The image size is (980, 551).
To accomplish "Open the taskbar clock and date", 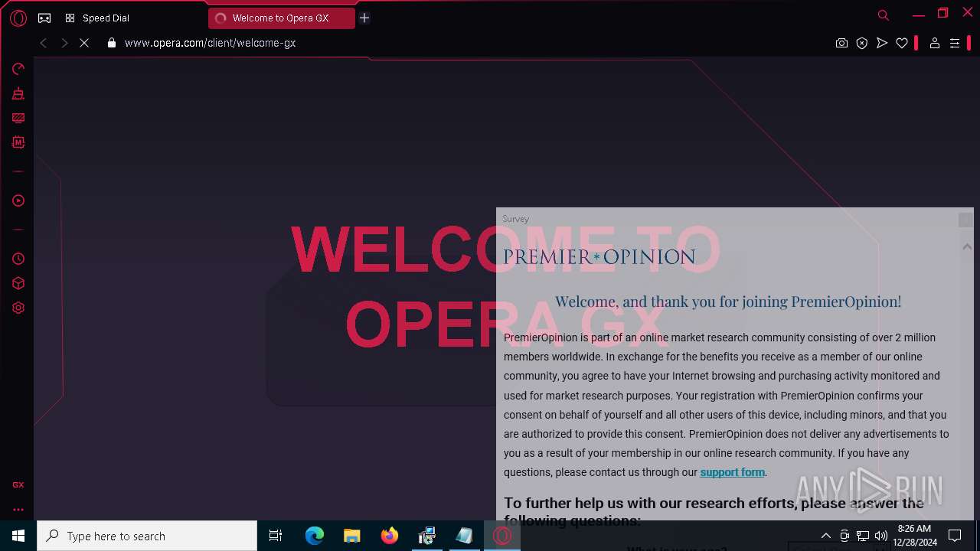I will pos(915,536).
